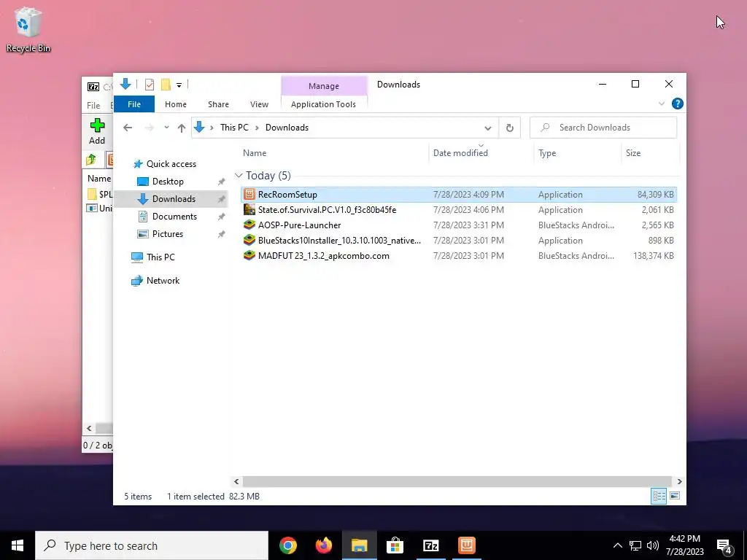Click the Add button in 7-Zip window
The image size is (747, 560).
pos(97,131)
